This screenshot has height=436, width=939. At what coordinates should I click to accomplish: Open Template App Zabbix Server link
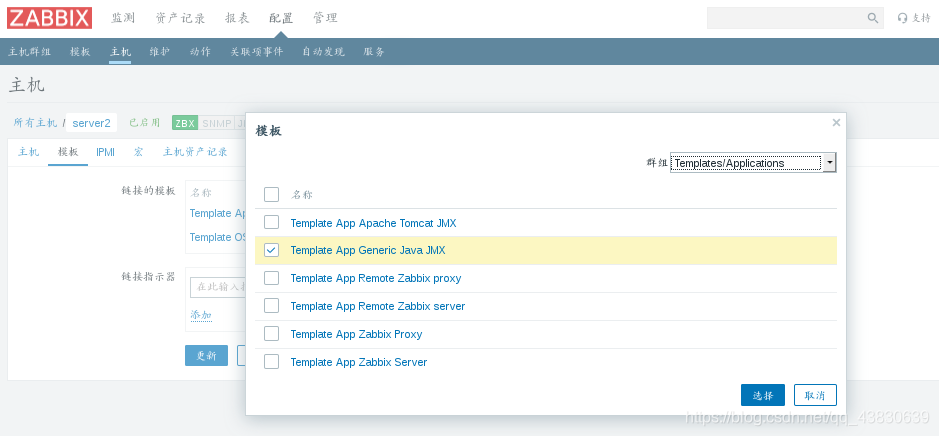[359, 362]
